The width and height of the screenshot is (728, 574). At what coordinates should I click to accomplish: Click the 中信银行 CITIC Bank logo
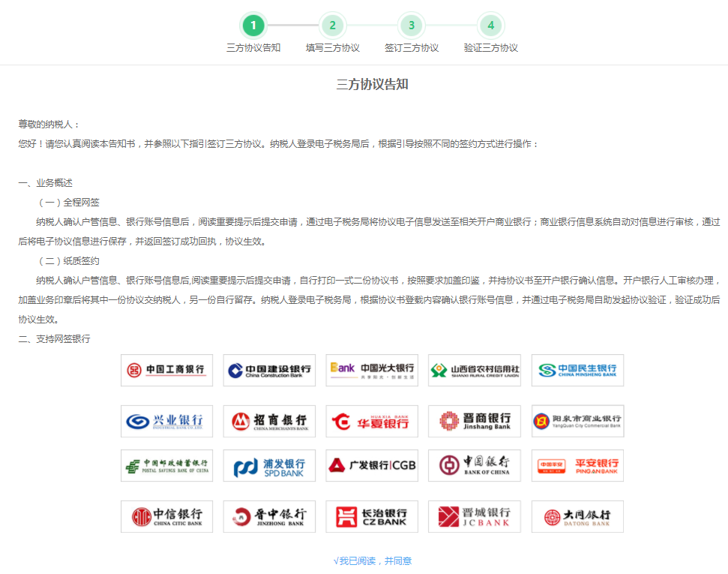(x=166, y=516)
